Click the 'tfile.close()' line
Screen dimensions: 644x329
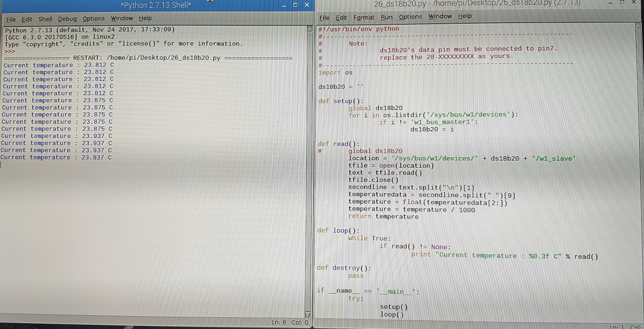pyautogui.click(x=374, y=180)
